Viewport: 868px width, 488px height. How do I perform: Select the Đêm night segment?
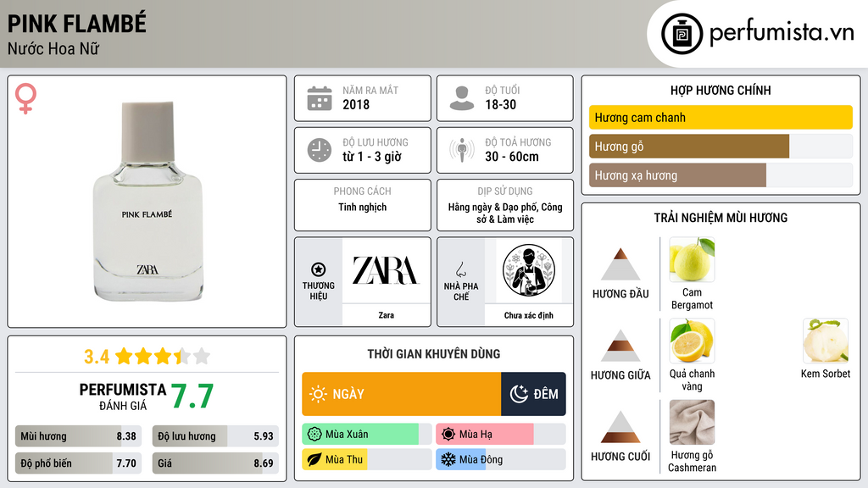(533, 394)
